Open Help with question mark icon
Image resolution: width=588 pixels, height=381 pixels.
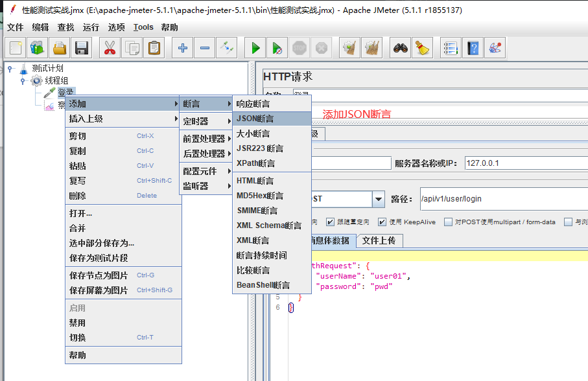click(473, 48)
